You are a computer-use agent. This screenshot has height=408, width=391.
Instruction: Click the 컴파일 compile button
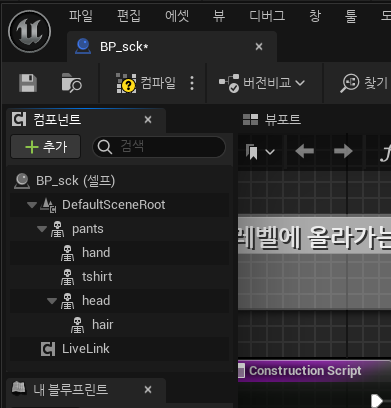click(x=146, y=83)
